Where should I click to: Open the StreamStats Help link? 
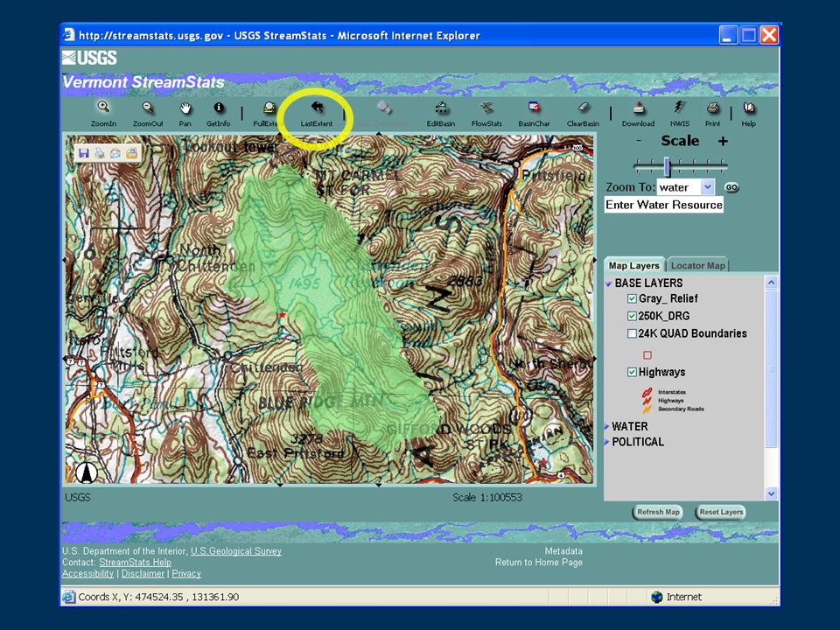[135, 562]
